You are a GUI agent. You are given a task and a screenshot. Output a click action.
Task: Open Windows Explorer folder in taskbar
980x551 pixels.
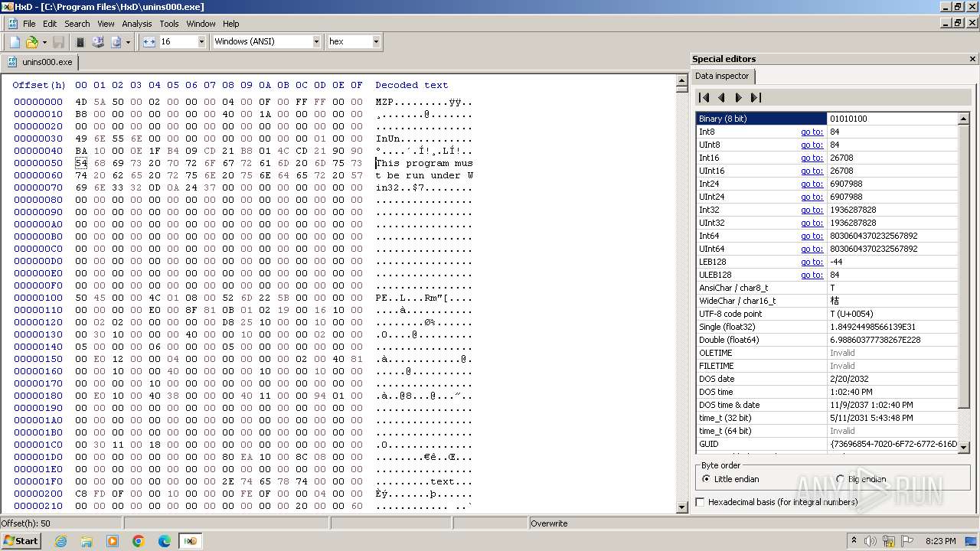click(87, 541)
